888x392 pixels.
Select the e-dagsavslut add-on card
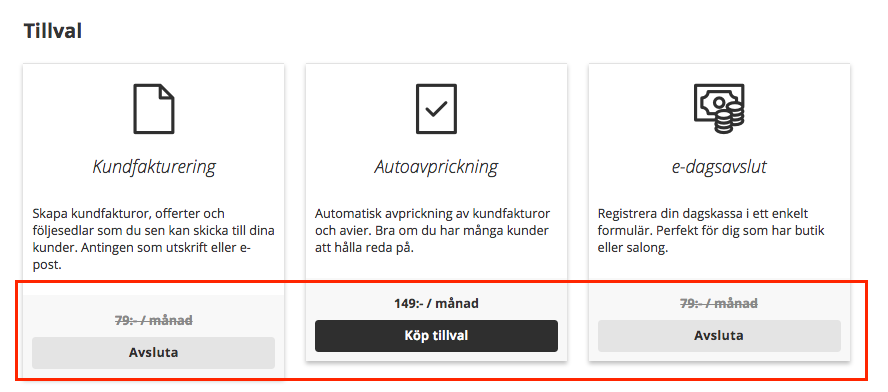(719, 212)
